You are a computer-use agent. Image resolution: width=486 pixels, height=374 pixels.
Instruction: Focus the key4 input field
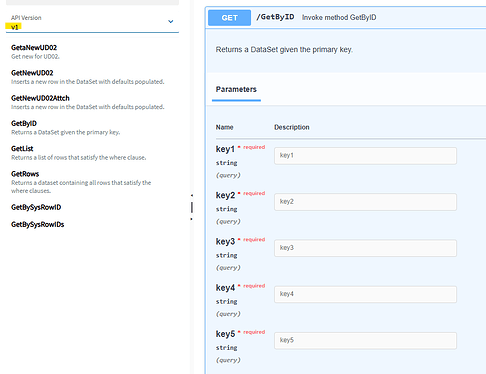pyautogui.click(x=365, y=294)
